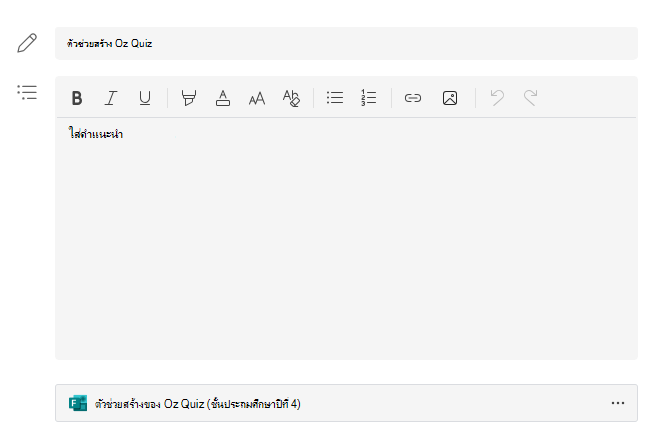Toggle Underline formatting
Screen dimensions: 654x433
point(145,98)
